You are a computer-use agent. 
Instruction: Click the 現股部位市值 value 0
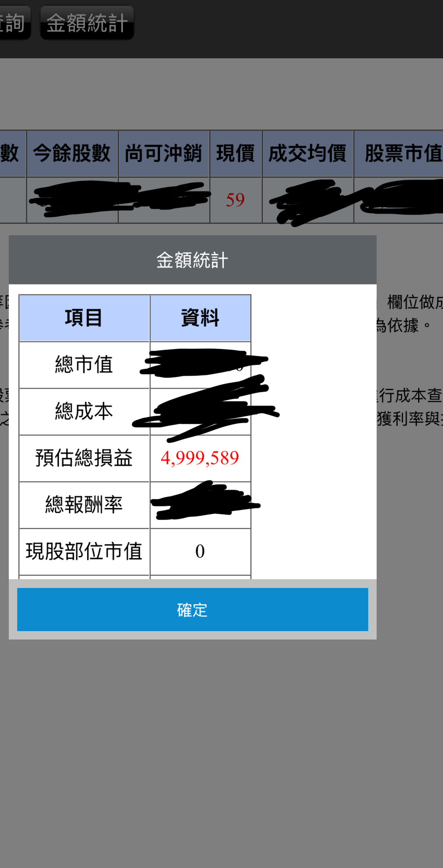[x=200, y=552]
